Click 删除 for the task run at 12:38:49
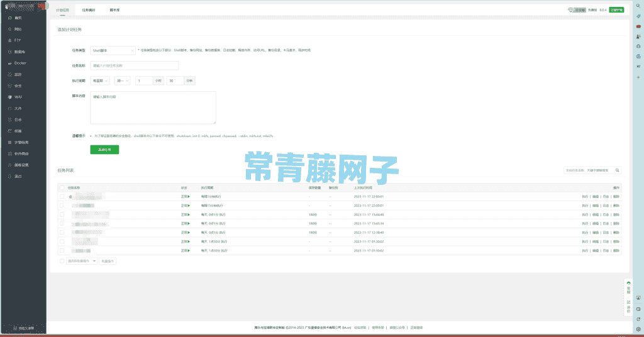 (x=616, y=233)
